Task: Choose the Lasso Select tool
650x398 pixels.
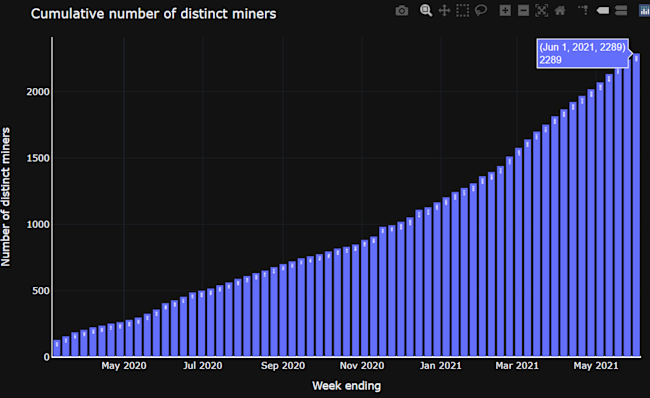Action: [x=481, y=10]
